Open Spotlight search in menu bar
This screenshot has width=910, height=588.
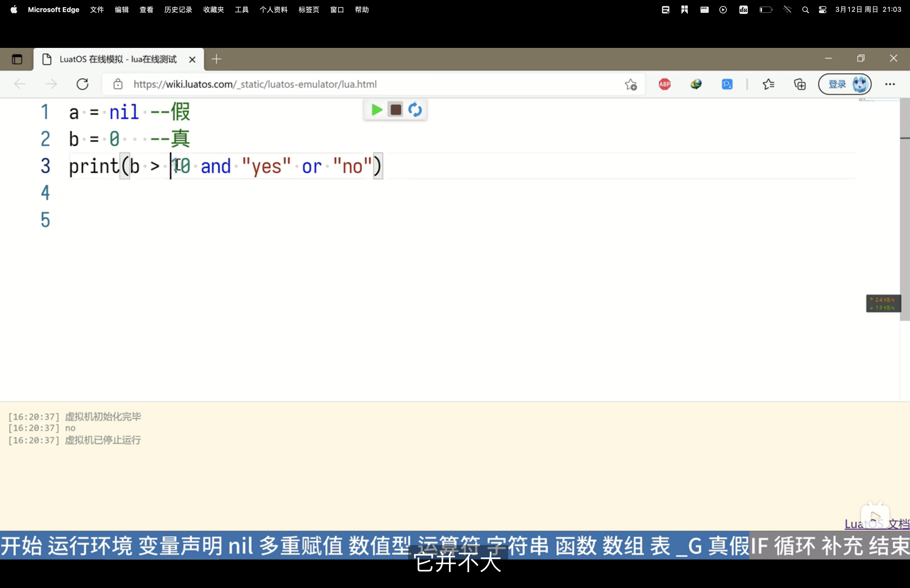805,10
